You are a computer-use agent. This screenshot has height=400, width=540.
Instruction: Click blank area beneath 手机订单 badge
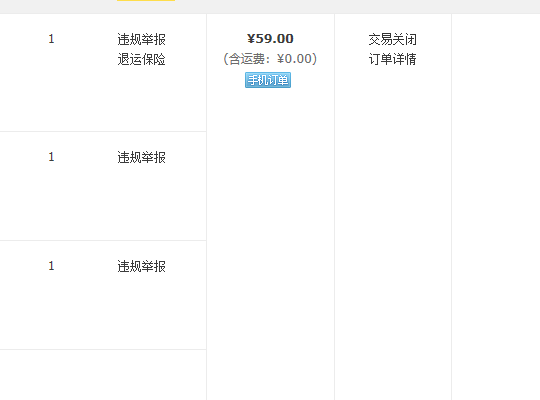[x=270, y=241]
